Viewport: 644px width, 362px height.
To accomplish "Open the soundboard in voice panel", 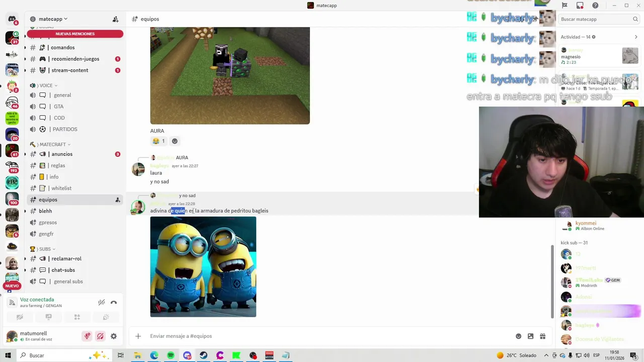I will coord(106,317).
